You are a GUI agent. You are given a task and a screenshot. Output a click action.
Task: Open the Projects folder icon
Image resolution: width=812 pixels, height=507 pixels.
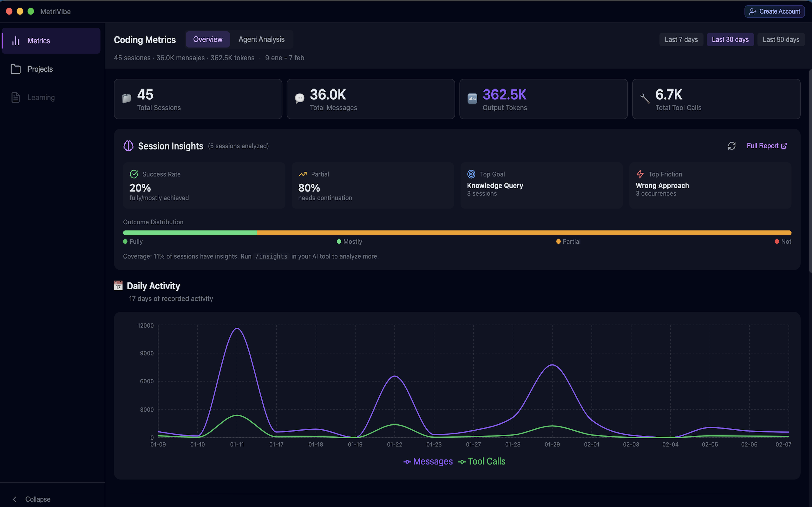coord(16,69)
